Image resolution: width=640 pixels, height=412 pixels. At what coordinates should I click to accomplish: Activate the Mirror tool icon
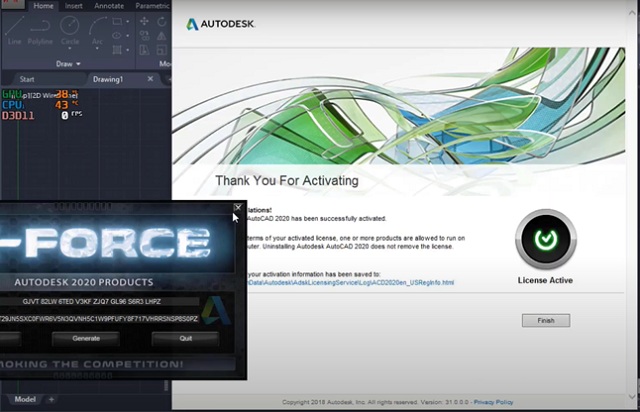click(162, 36)
